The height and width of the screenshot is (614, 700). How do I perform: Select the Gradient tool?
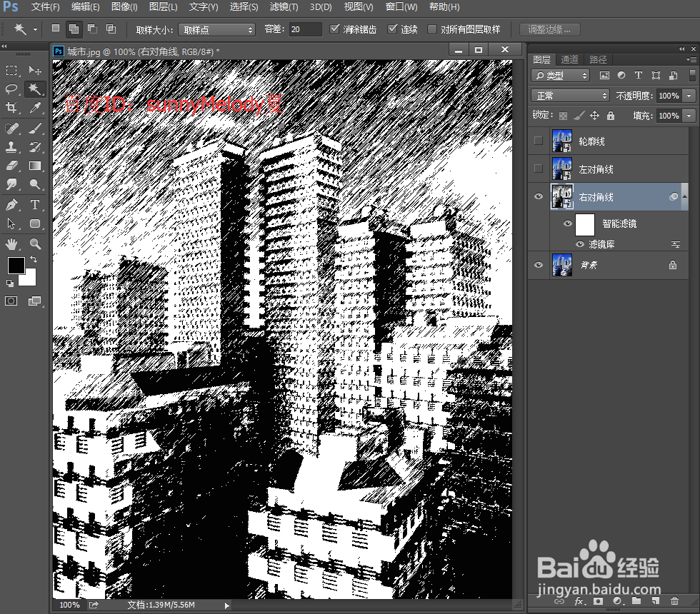point(35,166)
